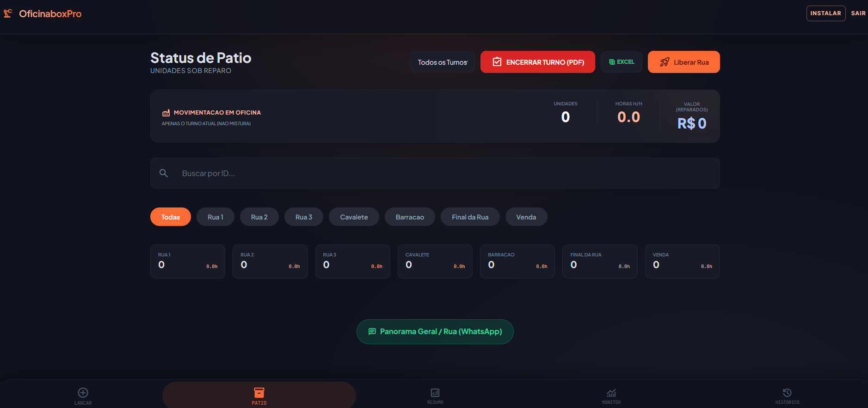Open Panorama Geral / Rua (WhatsApp)
Screen dimensions: 868x408
pyautogui.click(x=435, y=332)
